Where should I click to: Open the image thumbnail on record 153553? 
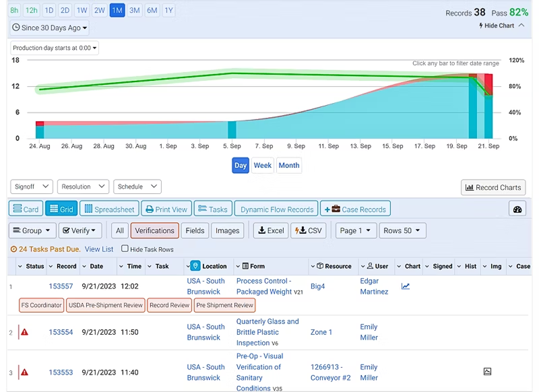pos(486,371)
